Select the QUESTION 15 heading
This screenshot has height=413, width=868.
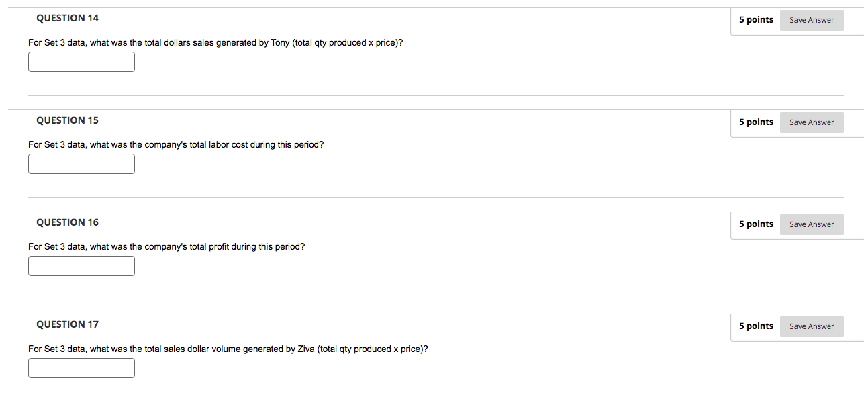point(67,120)
